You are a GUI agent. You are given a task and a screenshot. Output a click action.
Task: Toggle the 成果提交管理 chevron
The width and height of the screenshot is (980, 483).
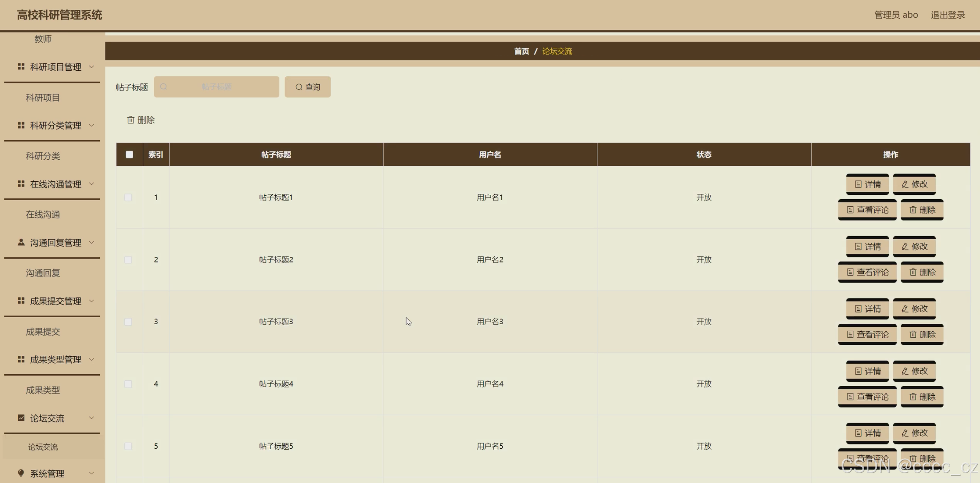92,301
